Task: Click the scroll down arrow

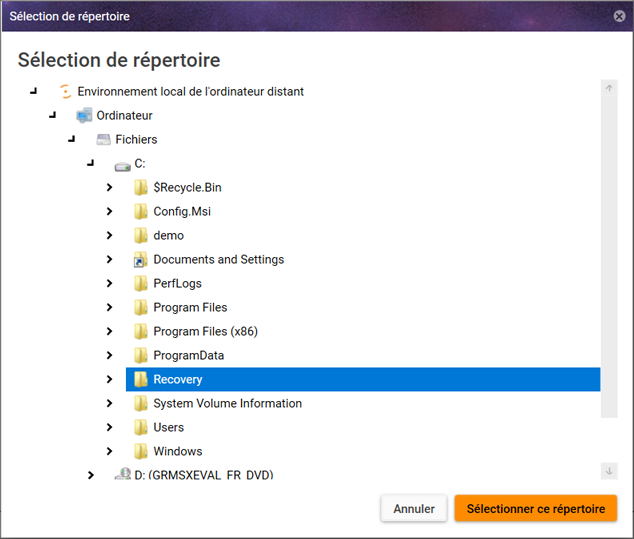Action: (x=609, y=471)
